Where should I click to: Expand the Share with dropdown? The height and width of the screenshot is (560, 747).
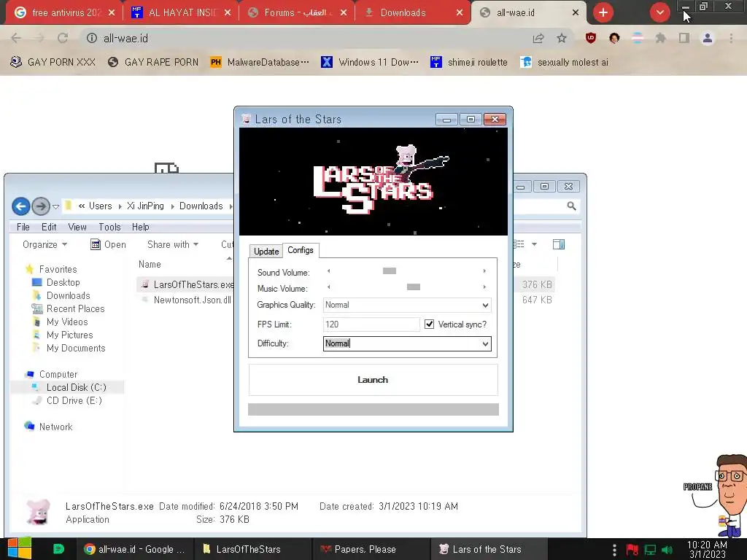point(173,245)
